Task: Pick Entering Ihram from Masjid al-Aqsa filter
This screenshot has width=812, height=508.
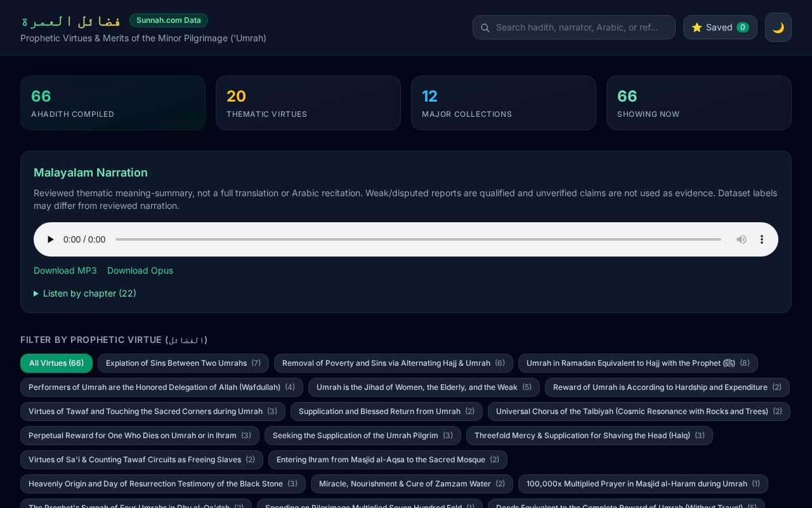Action: tap(388, 460)
